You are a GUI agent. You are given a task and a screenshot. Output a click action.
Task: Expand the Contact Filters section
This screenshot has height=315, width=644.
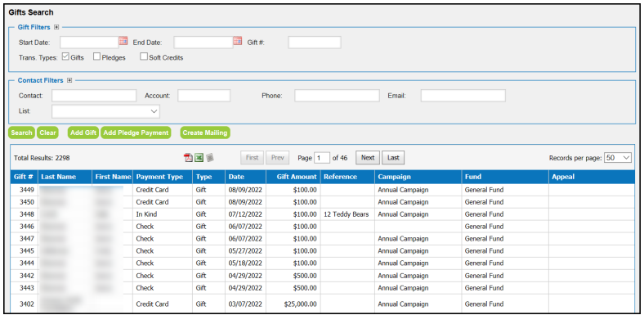69,81
